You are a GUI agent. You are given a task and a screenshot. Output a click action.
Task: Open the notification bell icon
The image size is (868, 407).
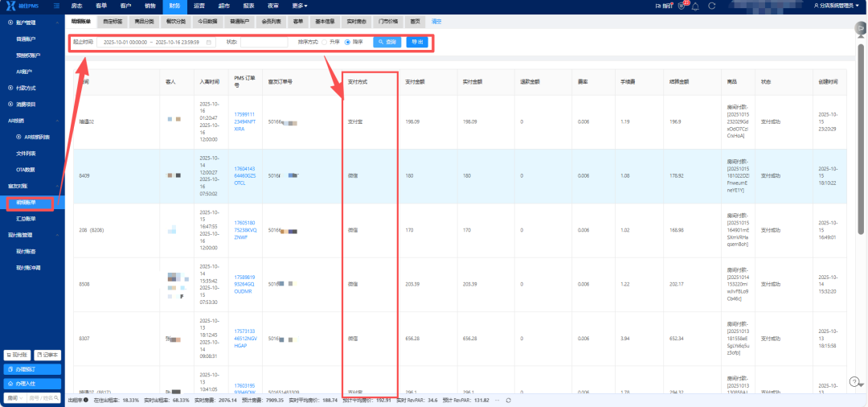[696, 6]
